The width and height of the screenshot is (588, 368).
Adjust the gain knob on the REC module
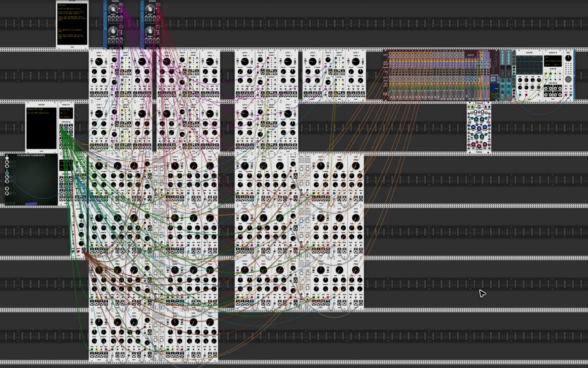point(568,58)
